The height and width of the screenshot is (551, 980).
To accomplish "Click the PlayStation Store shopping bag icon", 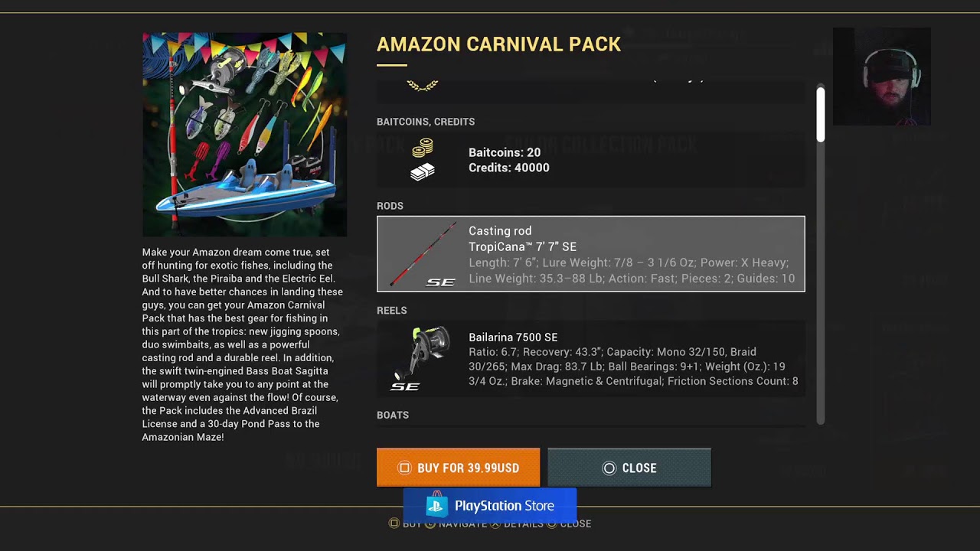I will click(436, 505).
